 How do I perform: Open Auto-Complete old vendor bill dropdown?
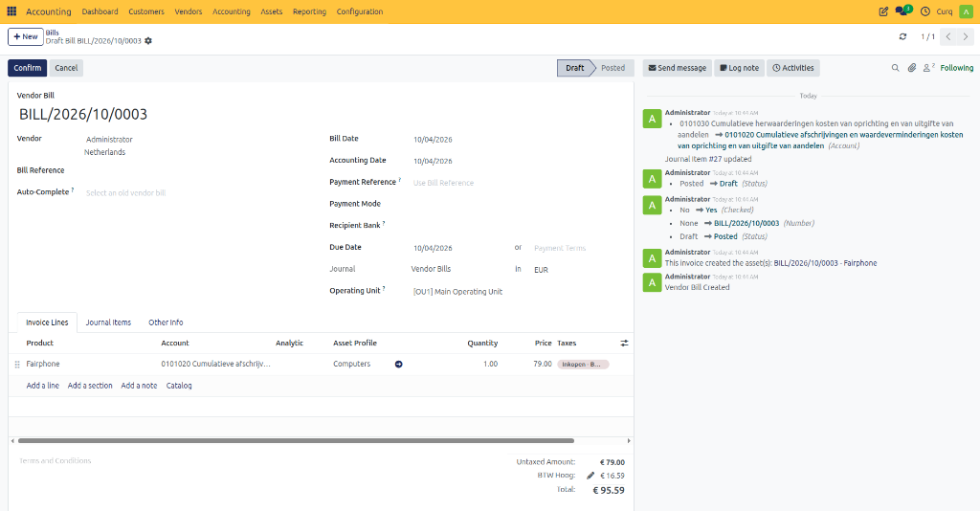pyautogui.click(x=200, y=193)
